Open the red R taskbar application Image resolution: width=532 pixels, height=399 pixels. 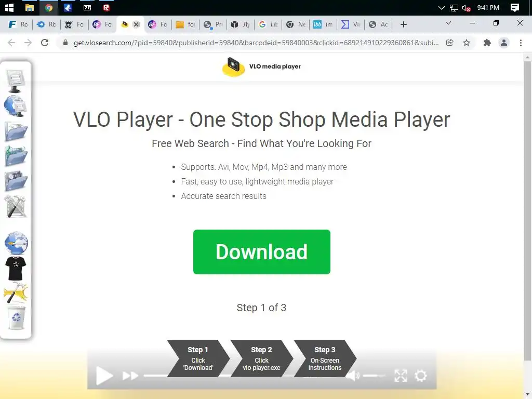pyautogui.click(x=107, y=7)
